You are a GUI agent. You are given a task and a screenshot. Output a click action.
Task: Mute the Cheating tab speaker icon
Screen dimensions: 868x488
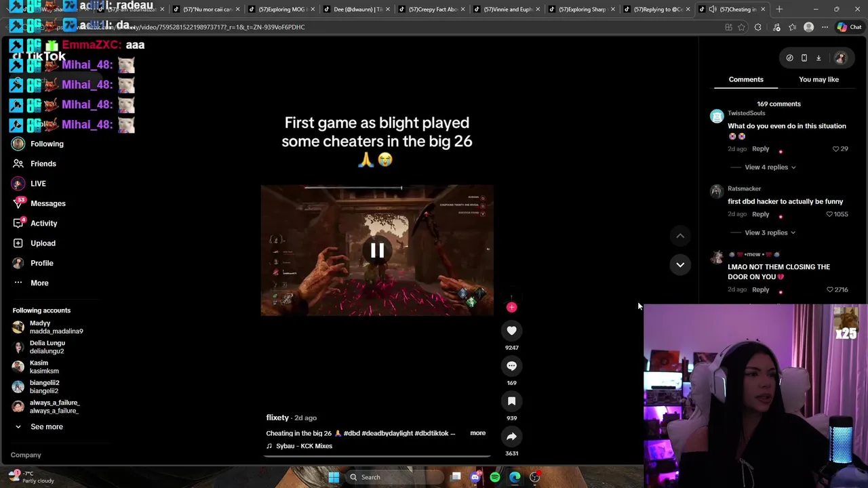tap(712, 9)
